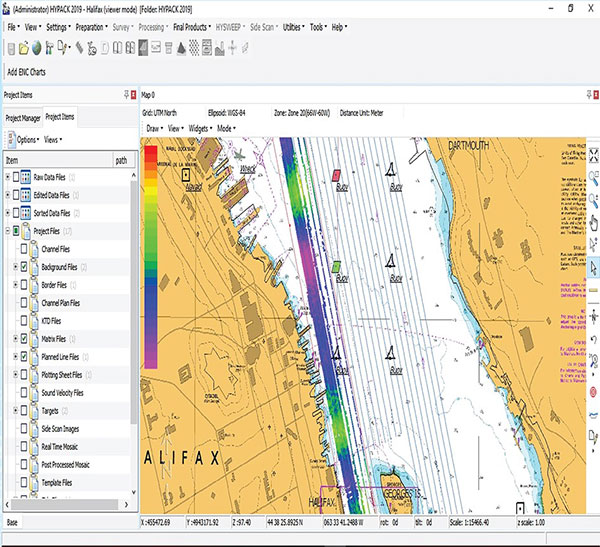Expand the Matrix Files node
Image resolution: width=600 pixels, height=547 pixels.
(15, 339)
